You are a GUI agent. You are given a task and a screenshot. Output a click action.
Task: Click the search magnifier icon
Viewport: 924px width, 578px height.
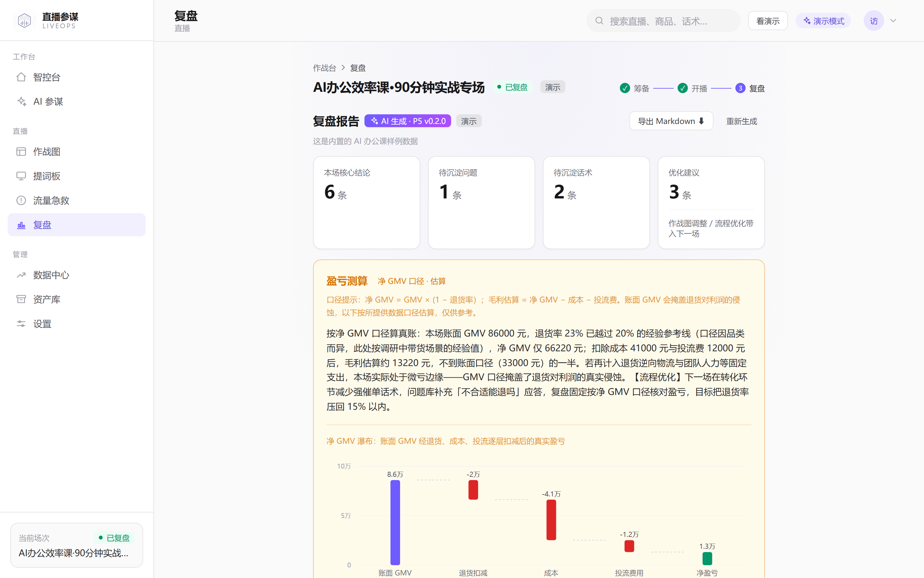pos(599,21)
